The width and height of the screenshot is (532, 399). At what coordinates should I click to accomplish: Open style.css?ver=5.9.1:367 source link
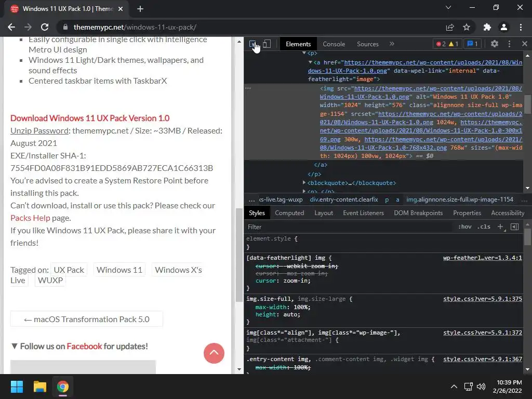pos(483,359)
